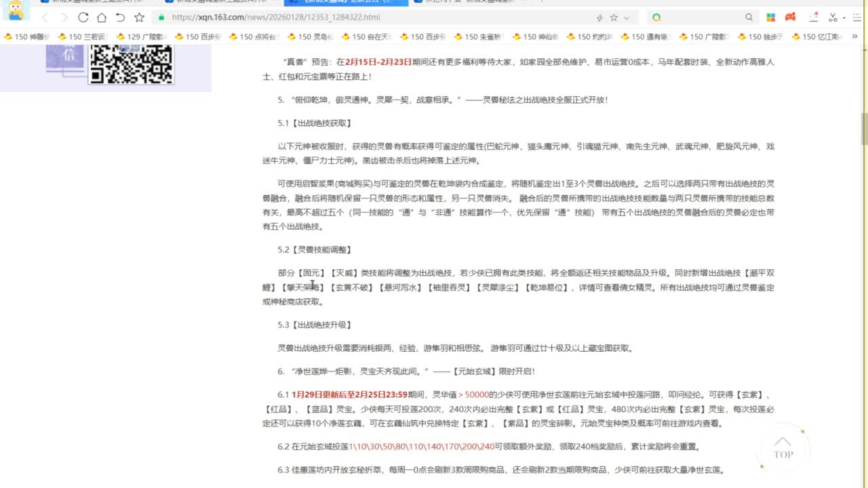Click the scissors screenshot tool icon
Image resolution: width=868 pixels, height=488 pixels.
click(833, 18)
